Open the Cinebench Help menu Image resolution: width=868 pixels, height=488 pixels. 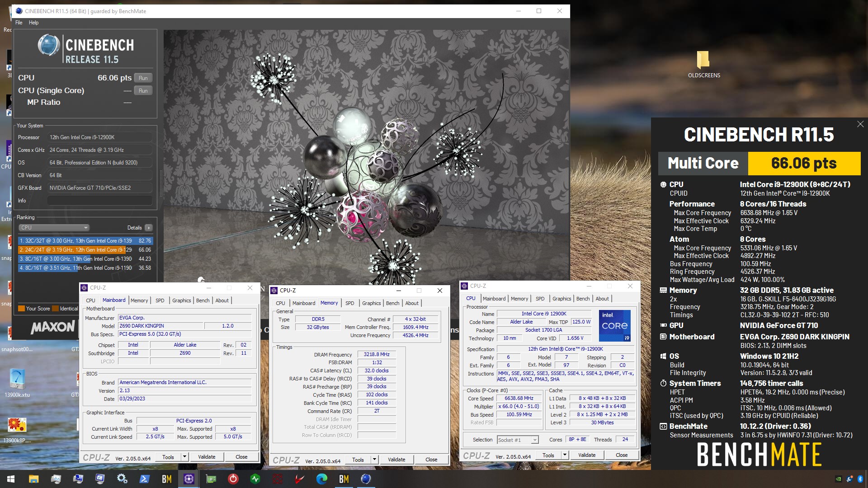click(34, 23)
